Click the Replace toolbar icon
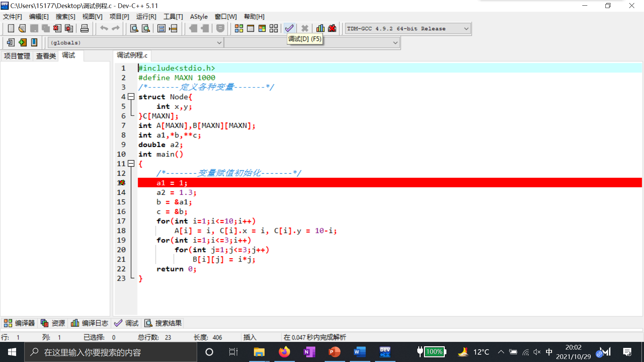The width and height of the screenshot is (644, 362). pyautogui.click(x=146, y=28)
